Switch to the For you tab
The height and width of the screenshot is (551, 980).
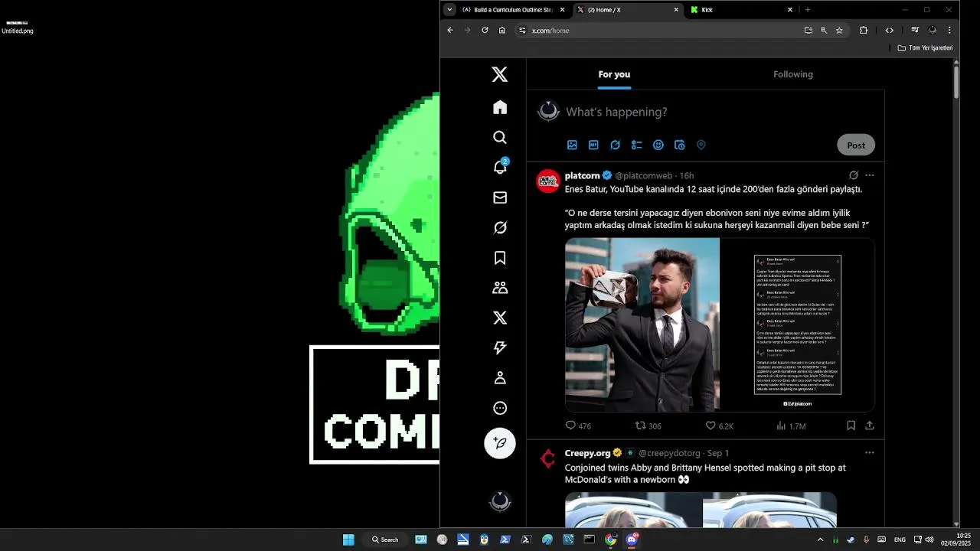coord(614,74)
